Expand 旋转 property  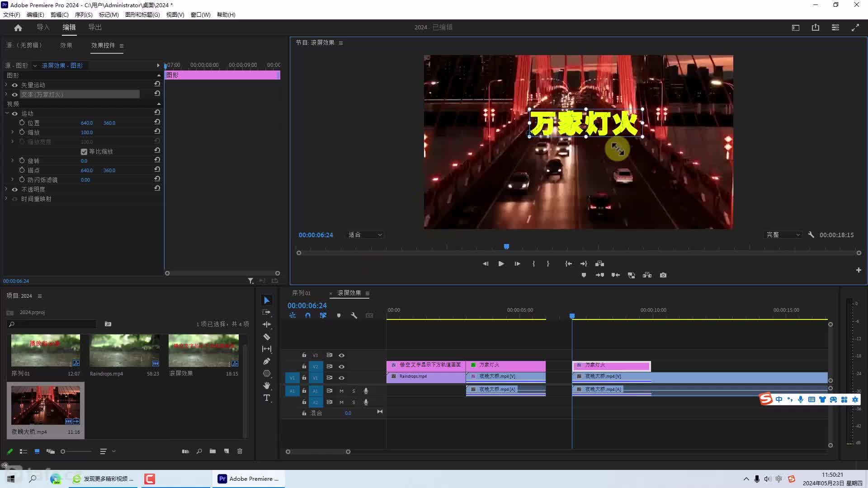pyautogui.click(x=13, y=161)
